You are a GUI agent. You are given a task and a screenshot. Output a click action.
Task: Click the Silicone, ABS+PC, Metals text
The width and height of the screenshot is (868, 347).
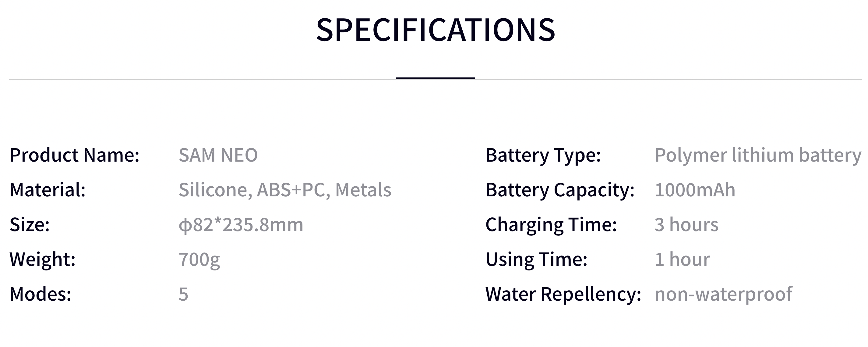coord(285,190)
